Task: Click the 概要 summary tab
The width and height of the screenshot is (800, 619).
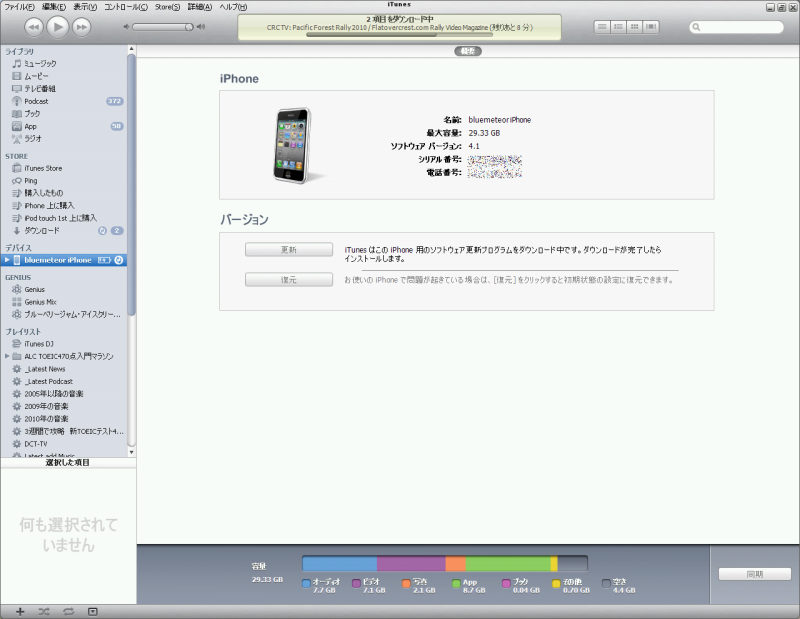Action: pyautogui.click(x=468, y=51)
